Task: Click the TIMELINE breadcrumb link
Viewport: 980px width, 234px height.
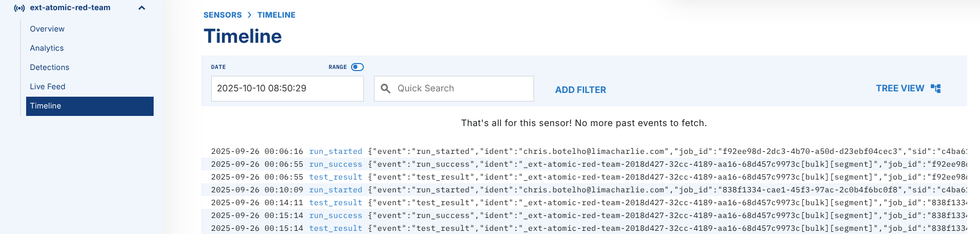Action: (x=276, y=15)
